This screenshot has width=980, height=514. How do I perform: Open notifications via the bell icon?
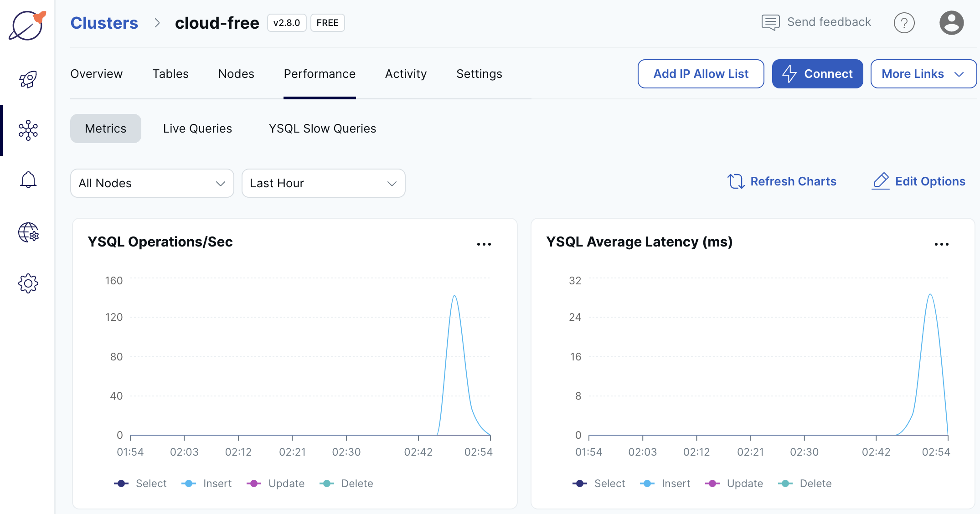click(28, 180)
